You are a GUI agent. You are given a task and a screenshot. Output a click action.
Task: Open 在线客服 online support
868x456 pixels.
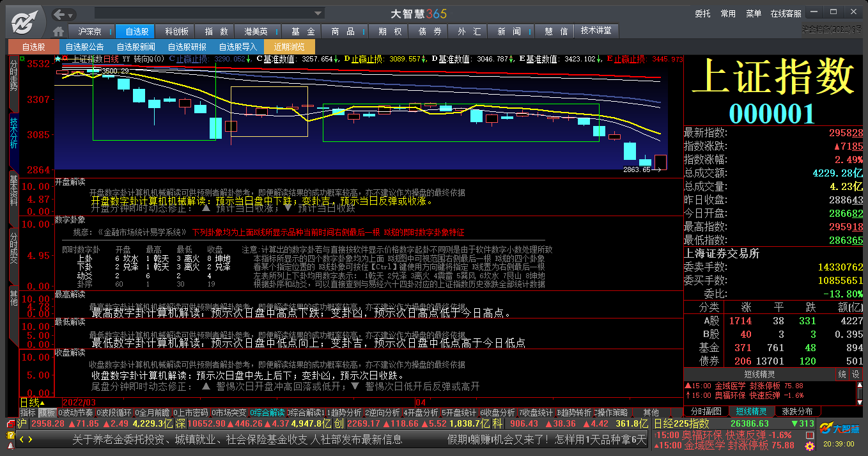pos(786,13)
